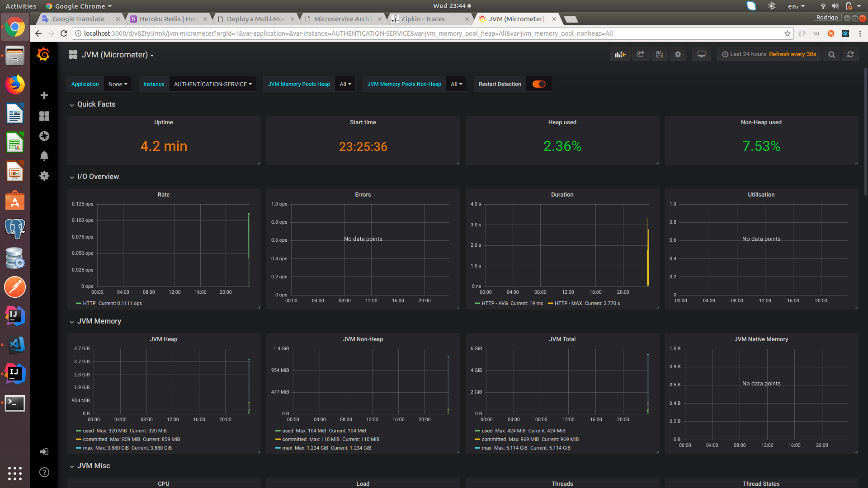Click the refresh dashboard icon
868x488 pixels.
pyautogui.click(x=850, y=54)
